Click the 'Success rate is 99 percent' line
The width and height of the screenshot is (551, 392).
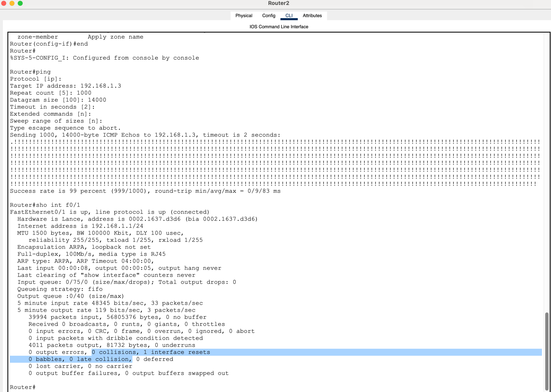145,191
